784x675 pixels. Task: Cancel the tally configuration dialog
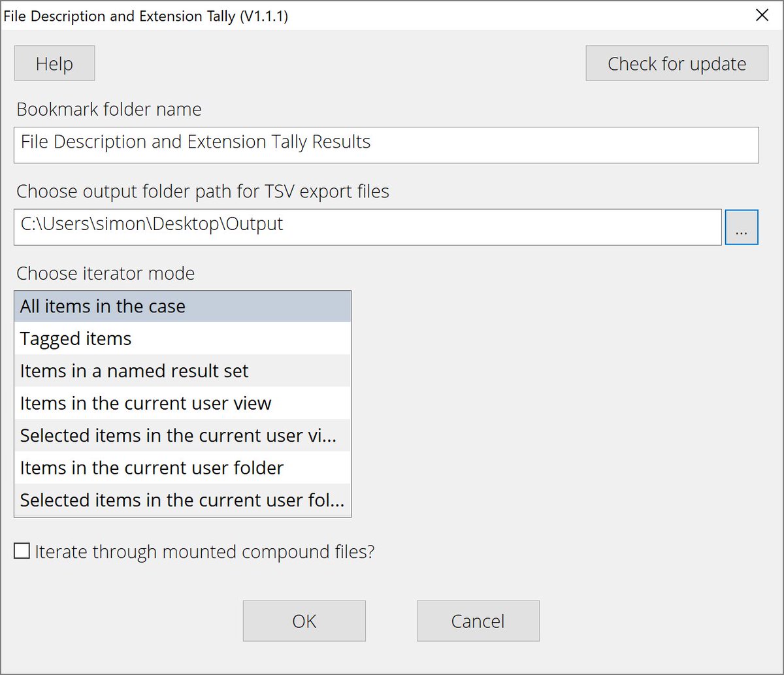click(478, 620)
